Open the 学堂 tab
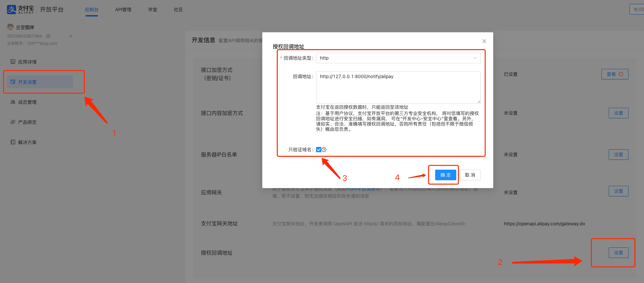 click(153, 10)
